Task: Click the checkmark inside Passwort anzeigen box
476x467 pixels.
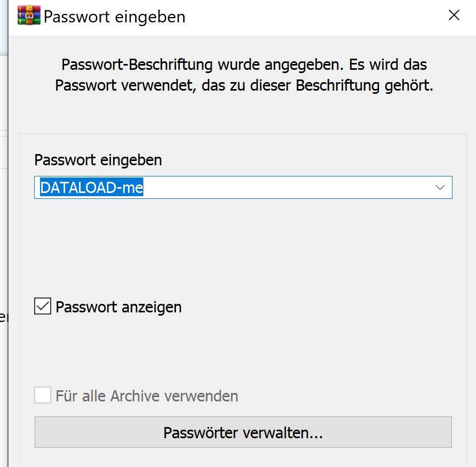Action: click(43, 306)
